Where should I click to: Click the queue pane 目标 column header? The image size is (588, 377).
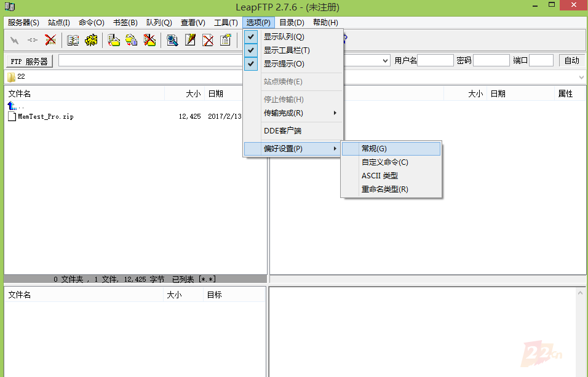234,295
